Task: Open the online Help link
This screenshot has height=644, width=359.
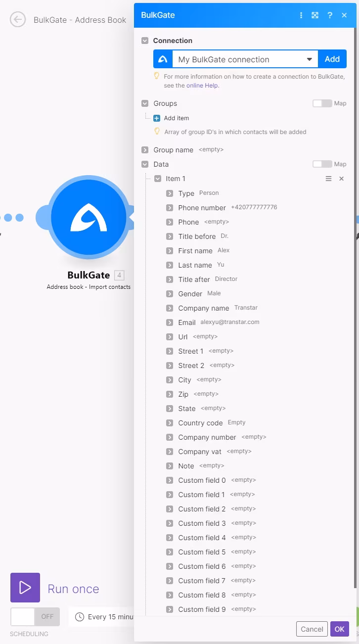Action: [x=202, y=86]
